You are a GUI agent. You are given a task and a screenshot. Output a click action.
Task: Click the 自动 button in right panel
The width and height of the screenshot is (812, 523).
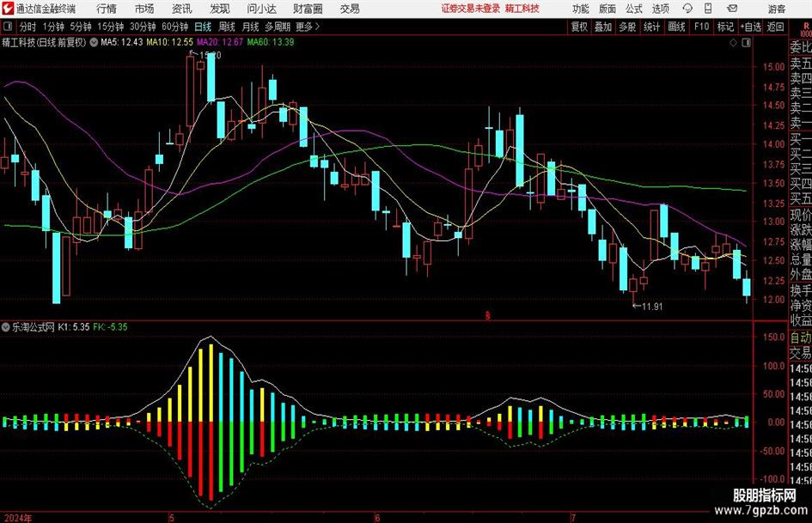pyautogui.click(x=801, y=338)
